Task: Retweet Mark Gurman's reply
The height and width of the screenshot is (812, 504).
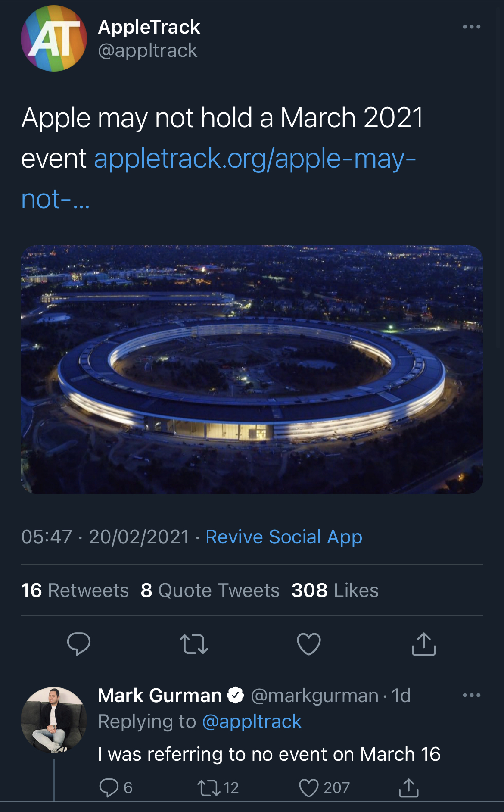Action: (208, 788)
